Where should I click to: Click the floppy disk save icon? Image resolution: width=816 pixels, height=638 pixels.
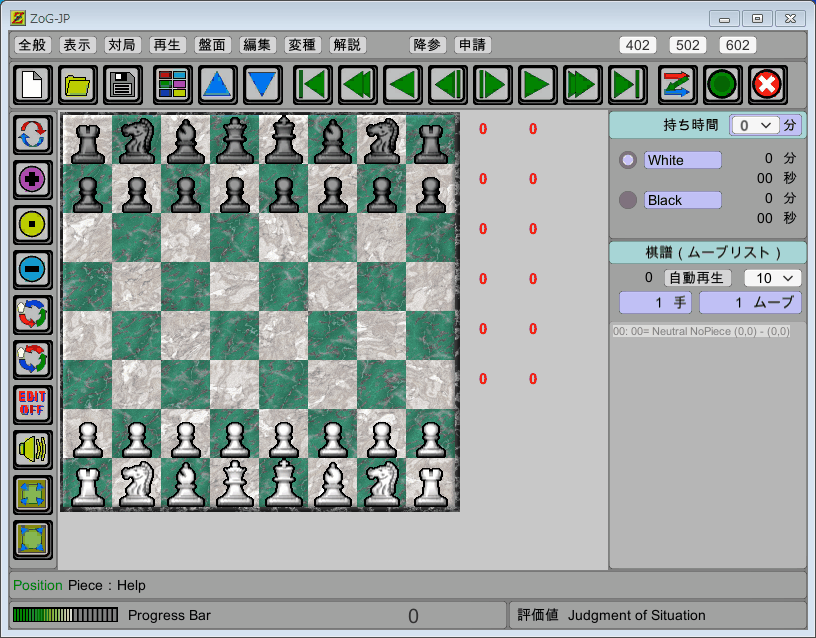pos(123,84)
